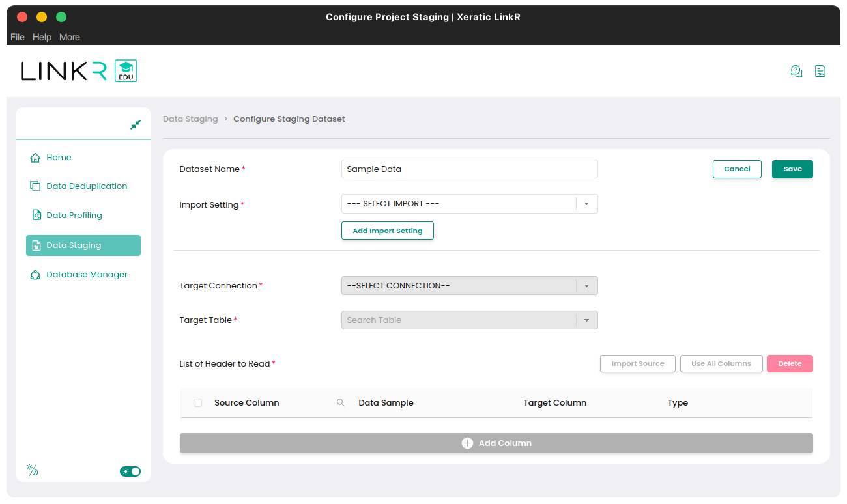This screenshot has width=847, height=504.
Task: Click the Type column header
Action: [x=678, y=403]
